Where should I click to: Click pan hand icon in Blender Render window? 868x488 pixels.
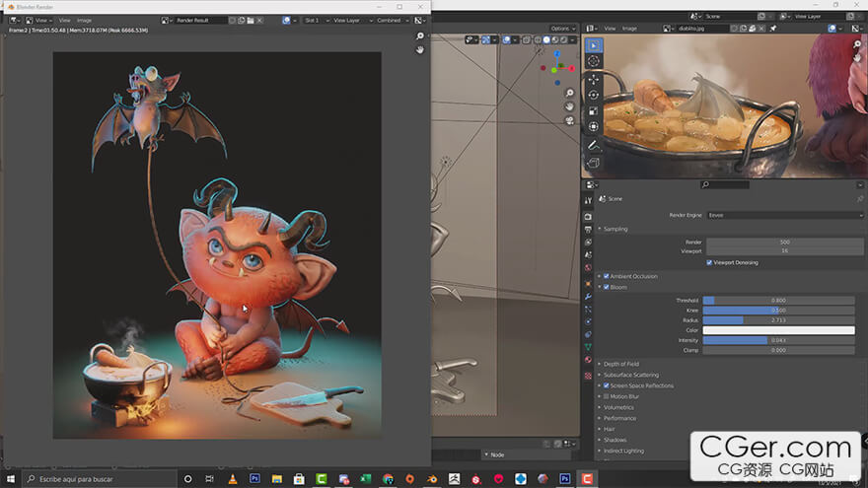point(419,50)
